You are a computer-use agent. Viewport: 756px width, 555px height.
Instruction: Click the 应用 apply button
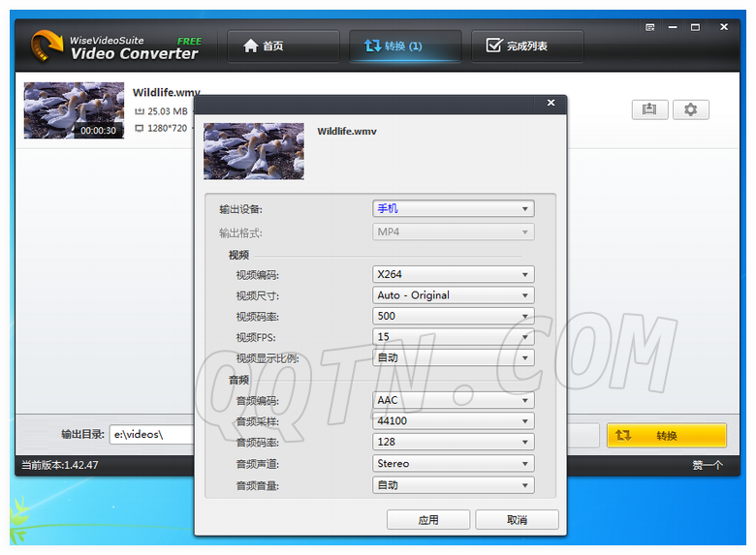click(x=427, y=520)
